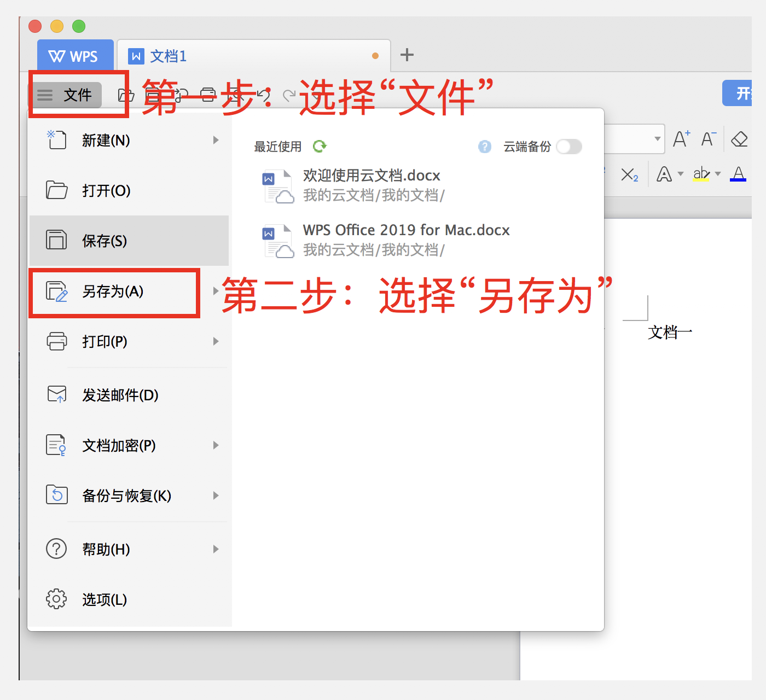Switch to the WPS home tab
The image size is (766, 700).
[75, 56]
